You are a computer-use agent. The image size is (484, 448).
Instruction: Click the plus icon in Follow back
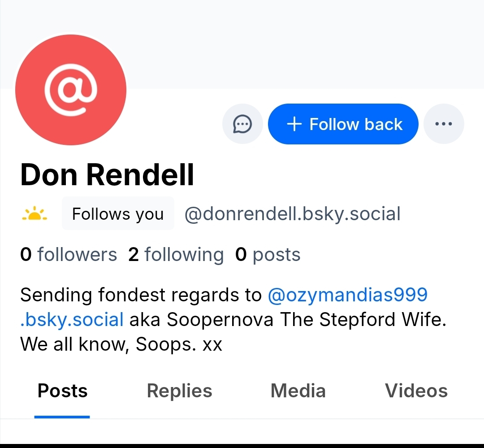(294, 124)
